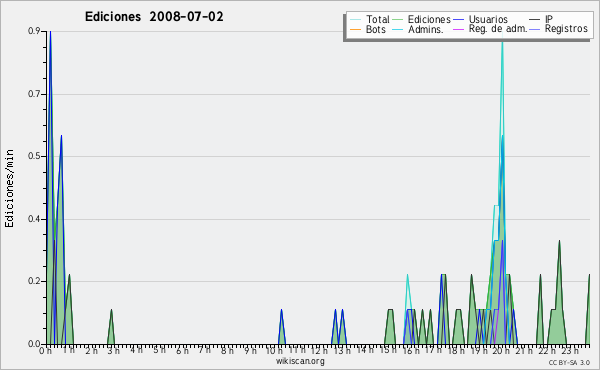Viewport: 600px width, 370px height.
Task: Click the Total legend color line
Action: 355,20
